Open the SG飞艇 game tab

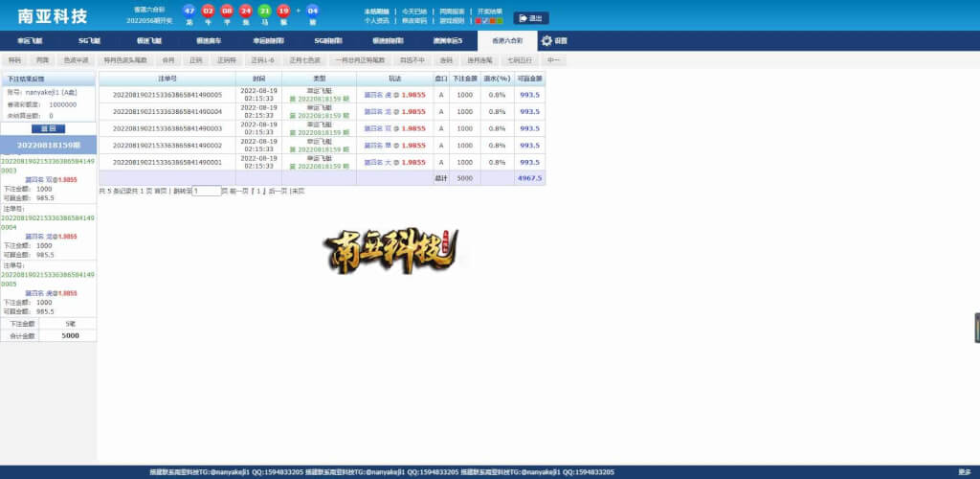(x=89, y=40)
